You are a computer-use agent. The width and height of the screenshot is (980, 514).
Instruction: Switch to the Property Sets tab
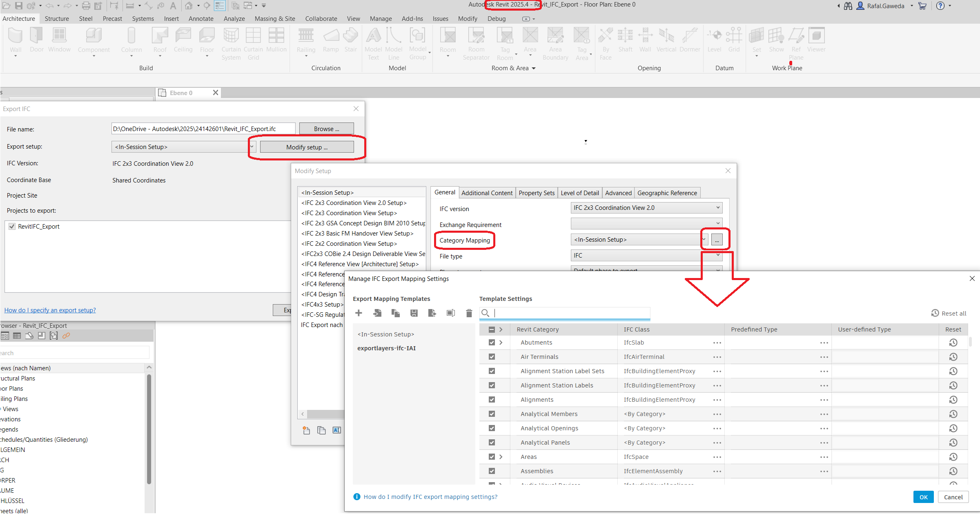tap(536, 193)
